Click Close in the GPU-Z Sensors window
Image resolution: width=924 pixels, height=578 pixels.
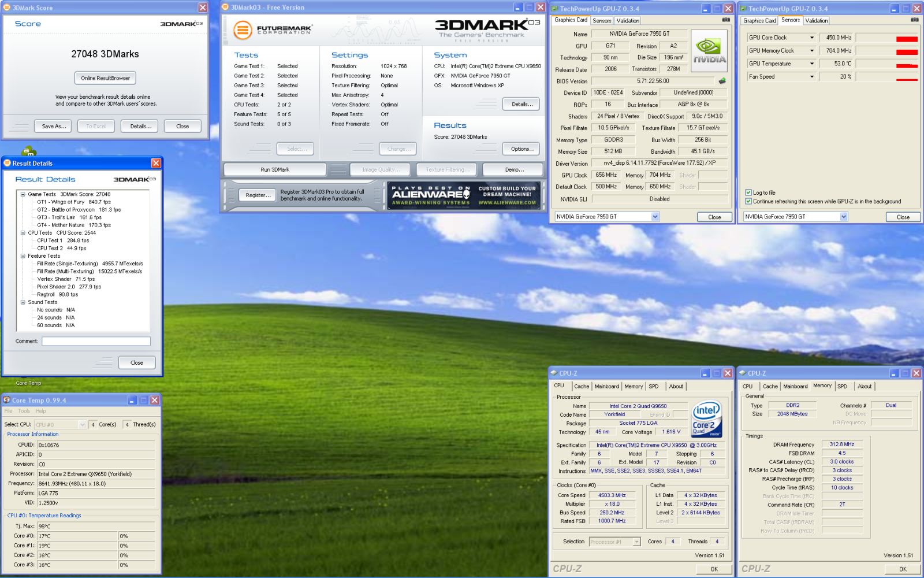903,217
